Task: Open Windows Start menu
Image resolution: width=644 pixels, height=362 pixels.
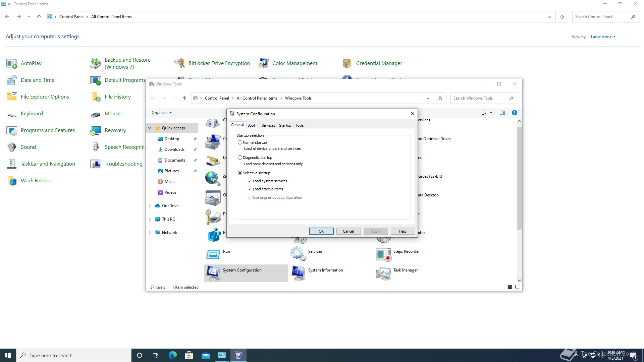Action: (x=8, y=355)
